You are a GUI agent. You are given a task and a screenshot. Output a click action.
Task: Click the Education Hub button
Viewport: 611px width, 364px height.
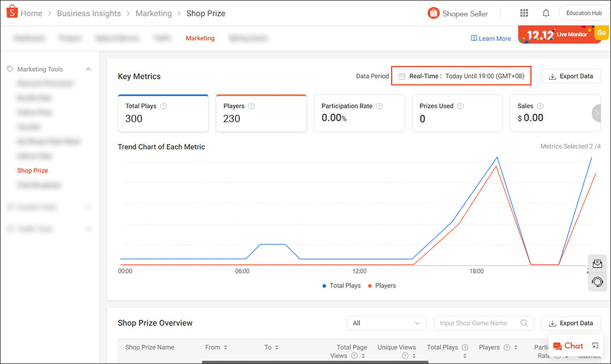click(584, 13)
